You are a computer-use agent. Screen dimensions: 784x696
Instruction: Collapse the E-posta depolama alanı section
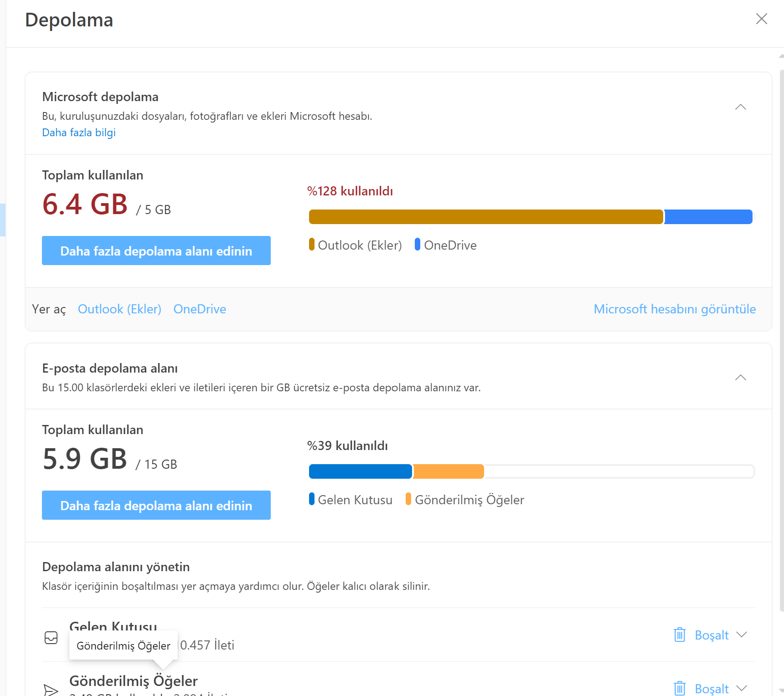741,378
